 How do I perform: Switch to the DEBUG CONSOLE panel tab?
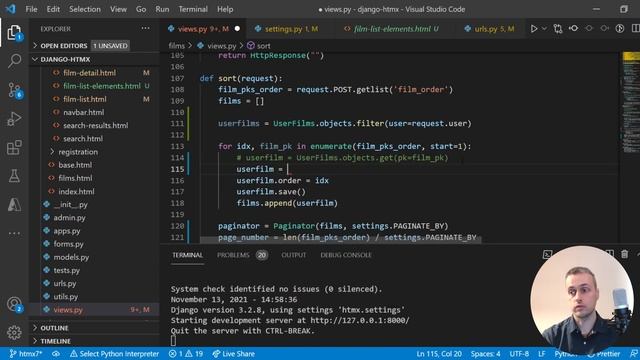346,255
